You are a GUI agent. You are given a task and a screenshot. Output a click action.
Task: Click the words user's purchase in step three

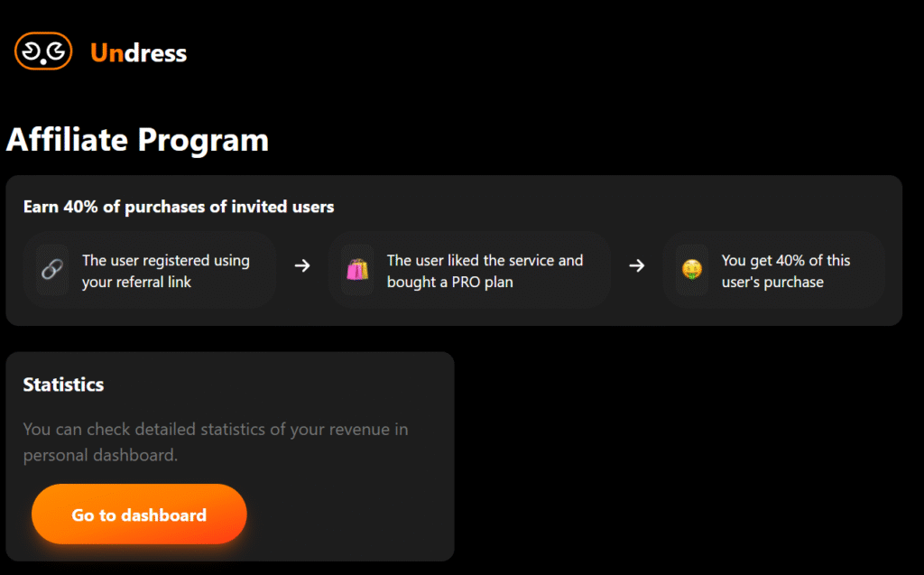772,282
